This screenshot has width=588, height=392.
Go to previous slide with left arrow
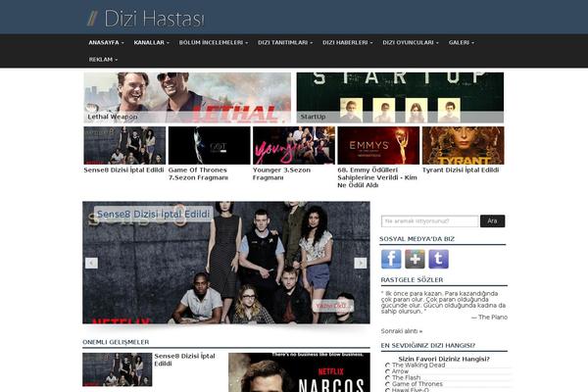click(91, 263)
